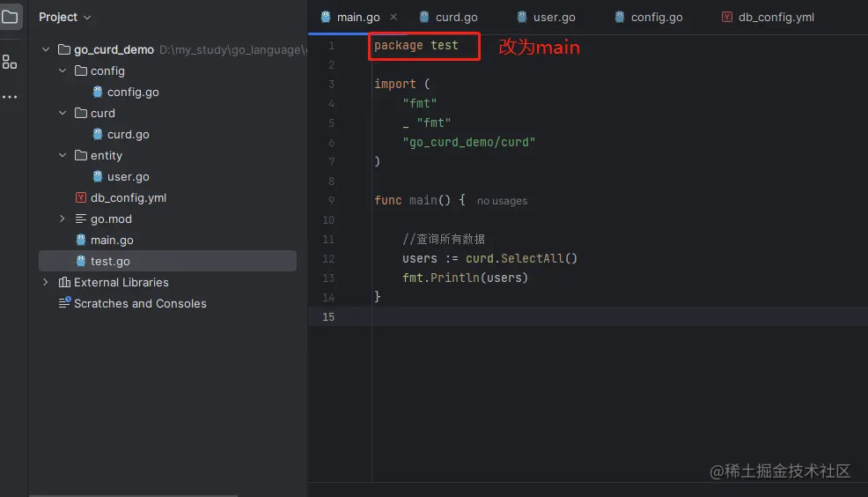Select config.go in the project tree

point(133,92)
